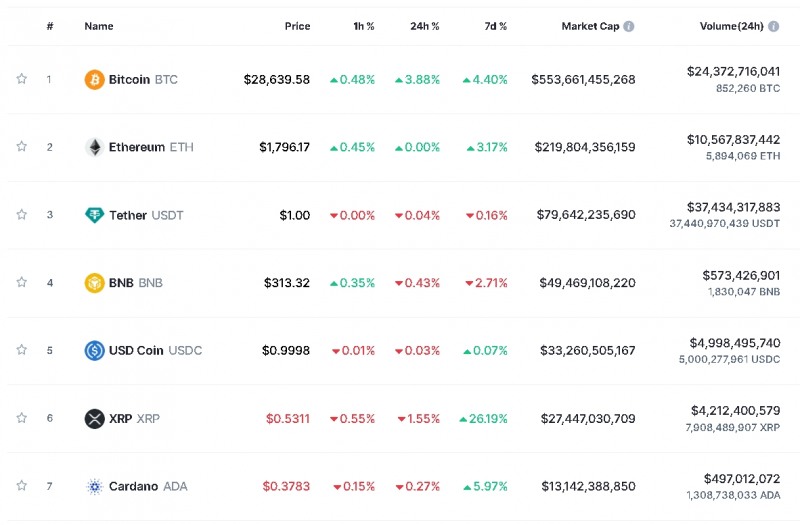800x525 pixels.
Task: Sort by the # rank column header
Action: 50,26
